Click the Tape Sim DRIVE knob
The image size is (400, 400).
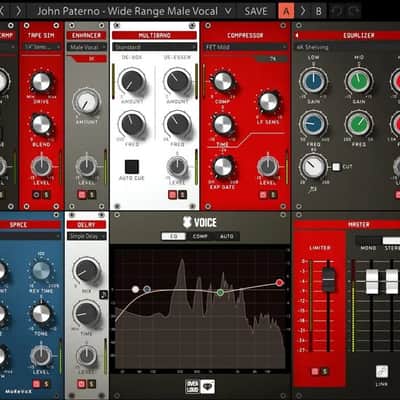41,82
